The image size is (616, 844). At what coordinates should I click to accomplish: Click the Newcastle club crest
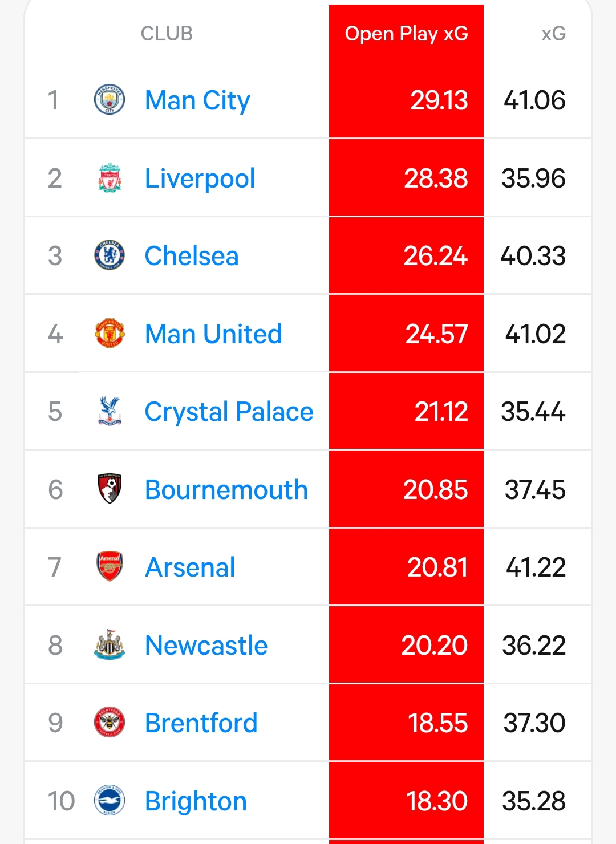coord(109,645)
